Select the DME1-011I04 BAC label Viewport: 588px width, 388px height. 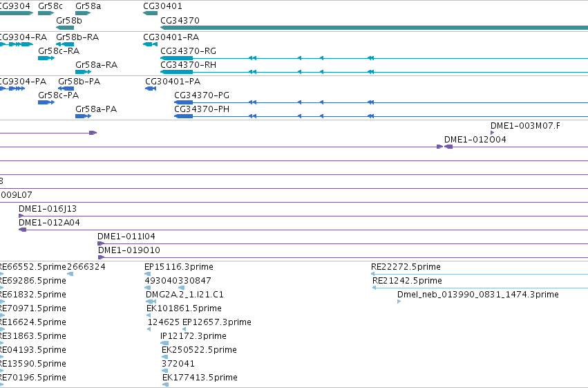click(126, 237)
